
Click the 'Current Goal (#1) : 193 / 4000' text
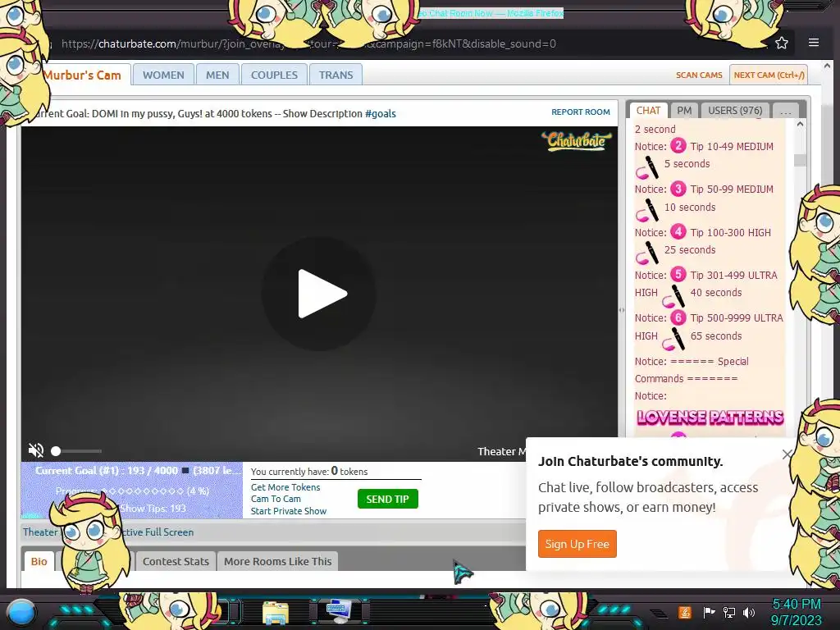coord(107,470)
